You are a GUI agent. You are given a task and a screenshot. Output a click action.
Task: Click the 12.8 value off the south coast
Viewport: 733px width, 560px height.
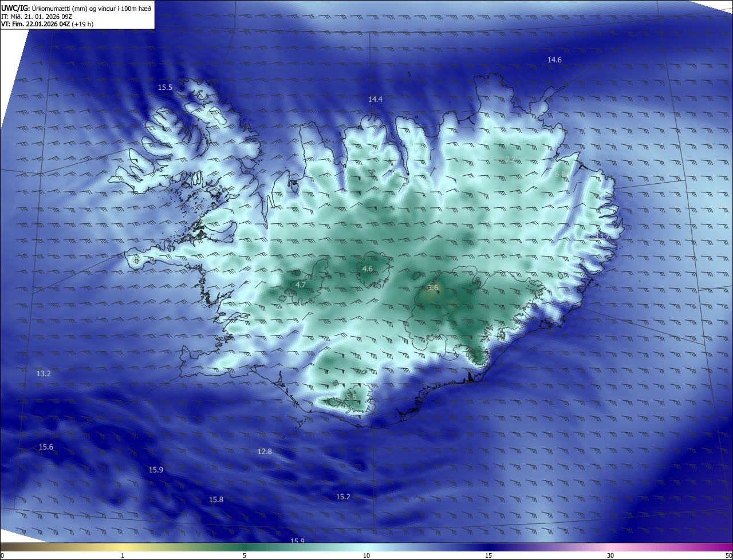point(265,451)
